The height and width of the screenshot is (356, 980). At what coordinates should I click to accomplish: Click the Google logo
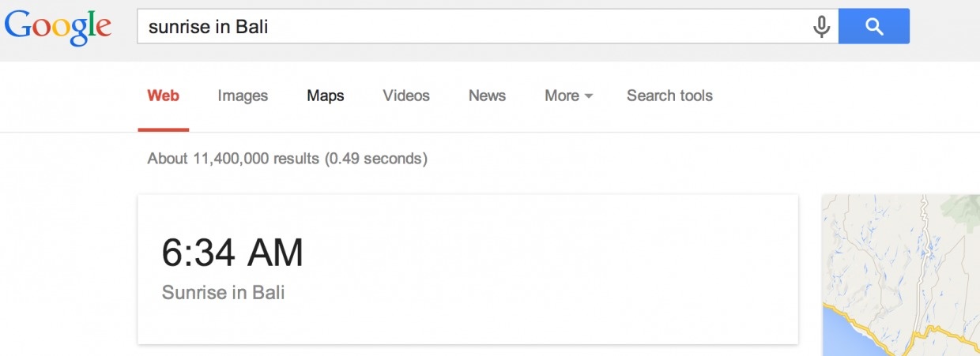tap(58, 27)
